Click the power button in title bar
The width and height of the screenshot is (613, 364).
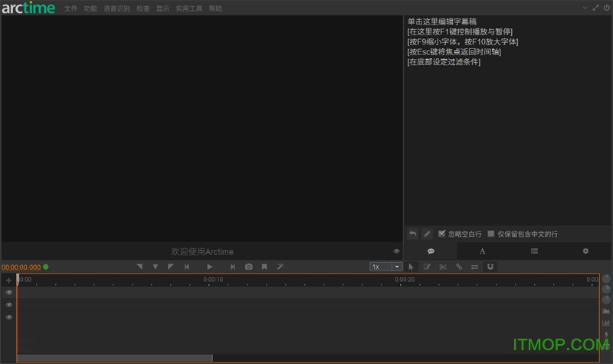coord(606,8)
